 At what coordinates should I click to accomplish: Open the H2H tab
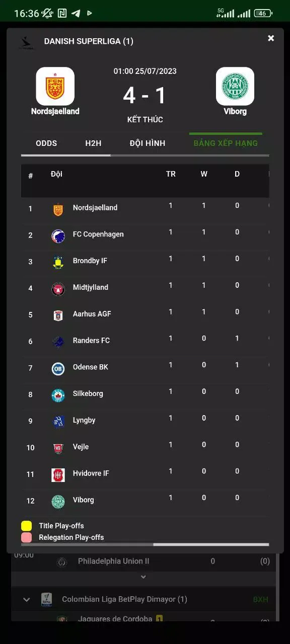coord(93,143)
